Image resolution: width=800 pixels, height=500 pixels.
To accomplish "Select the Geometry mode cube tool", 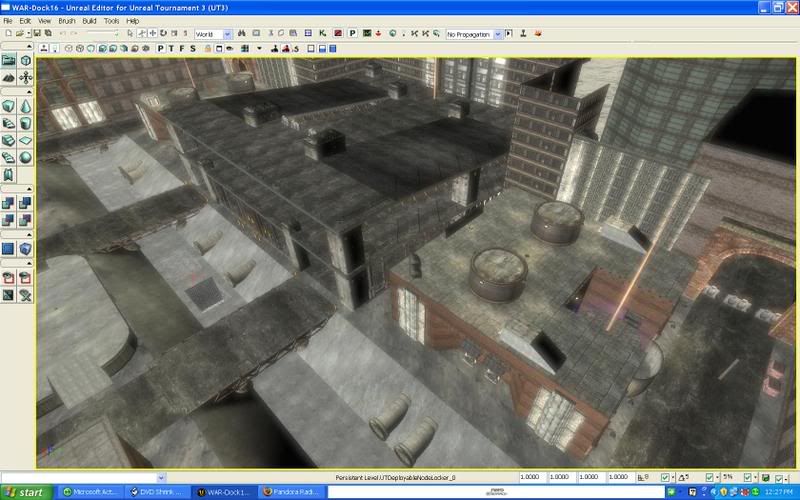I will coord(26,60).
